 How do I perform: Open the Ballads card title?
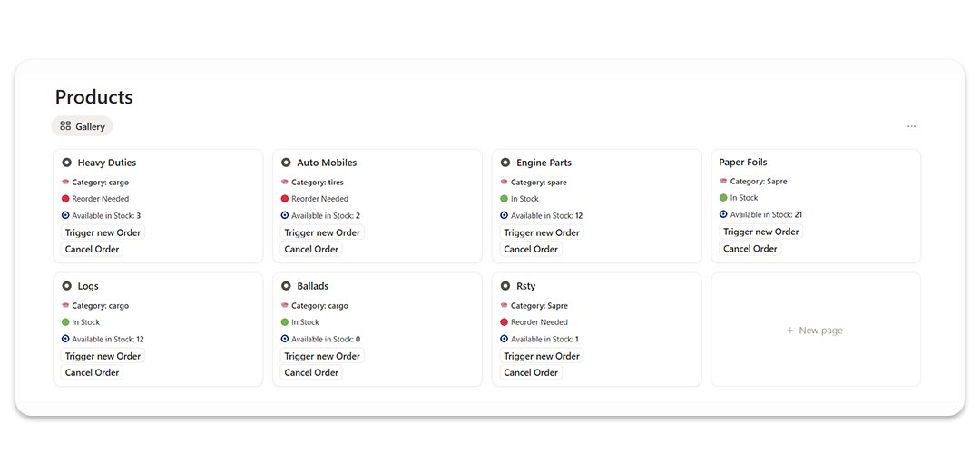tap(312, 286)
